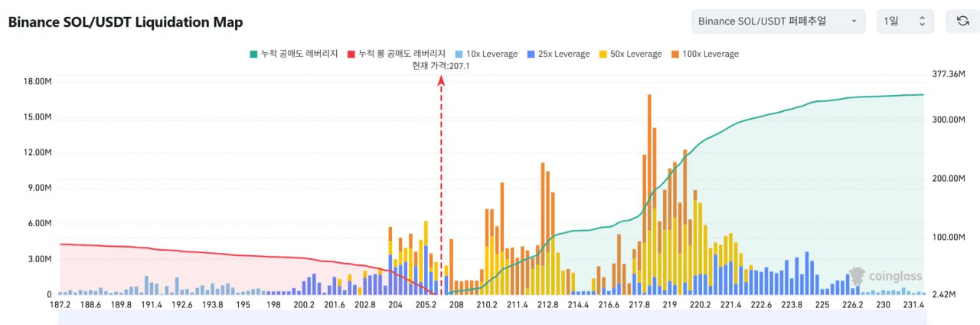Toggle the 100x Leverage legend entry
The height and width of the screenshot is (325, 980).
pos(704,54)
